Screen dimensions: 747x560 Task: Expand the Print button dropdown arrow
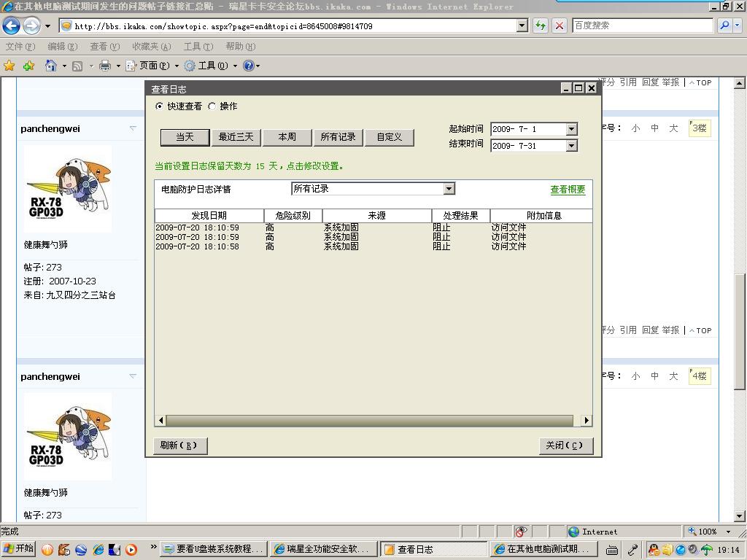click(x=118, y=66)
